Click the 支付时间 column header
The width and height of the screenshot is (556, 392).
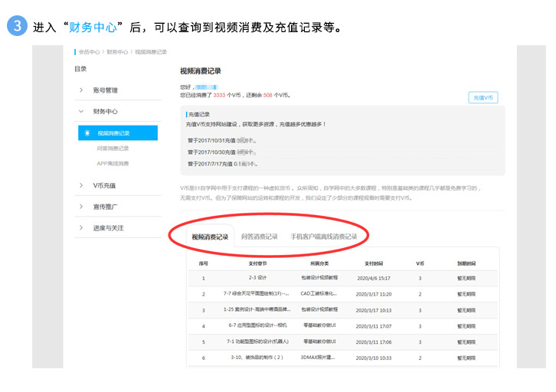[x=373, y=263]
